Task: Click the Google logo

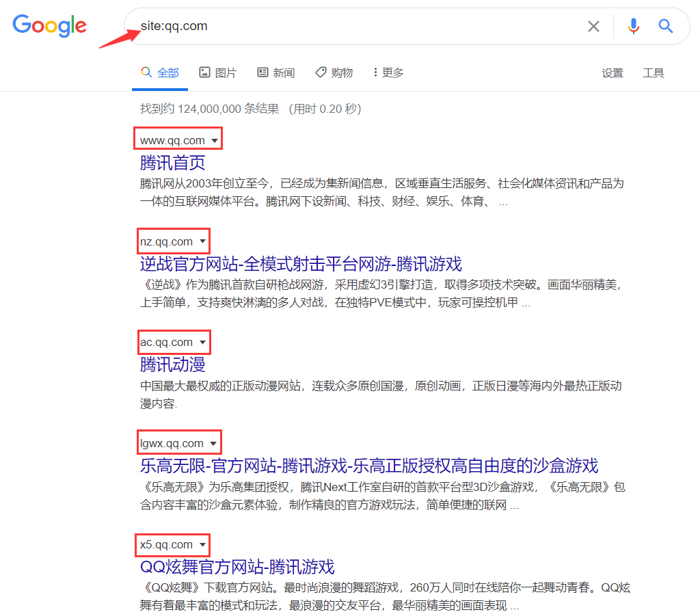Action: (x=49, y=25)
